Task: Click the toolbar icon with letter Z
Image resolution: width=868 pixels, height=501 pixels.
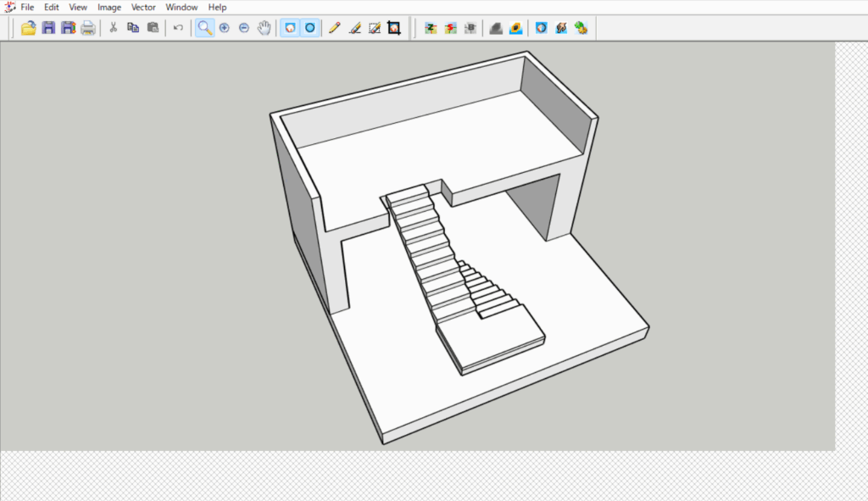Action: [431, 28]
